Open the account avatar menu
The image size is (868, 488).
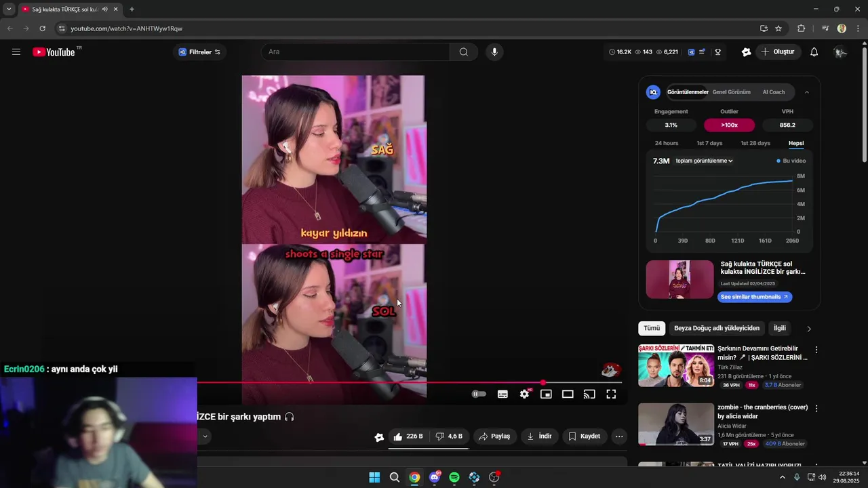coord(840,52)
